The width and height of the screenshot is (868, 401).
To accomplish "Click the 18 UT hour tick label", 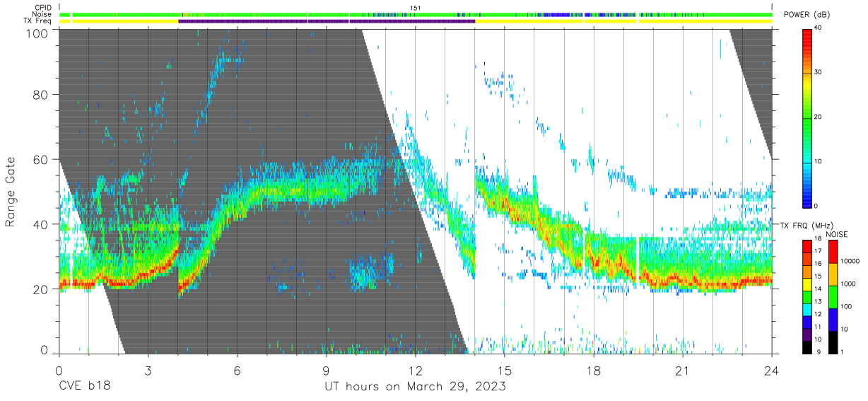I will [x=593, y=371].
